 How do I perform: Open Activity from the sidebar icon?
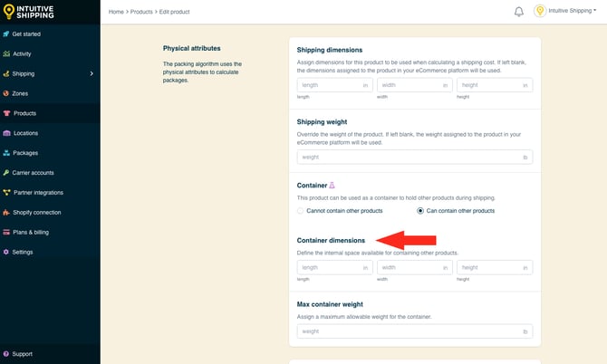6,53
